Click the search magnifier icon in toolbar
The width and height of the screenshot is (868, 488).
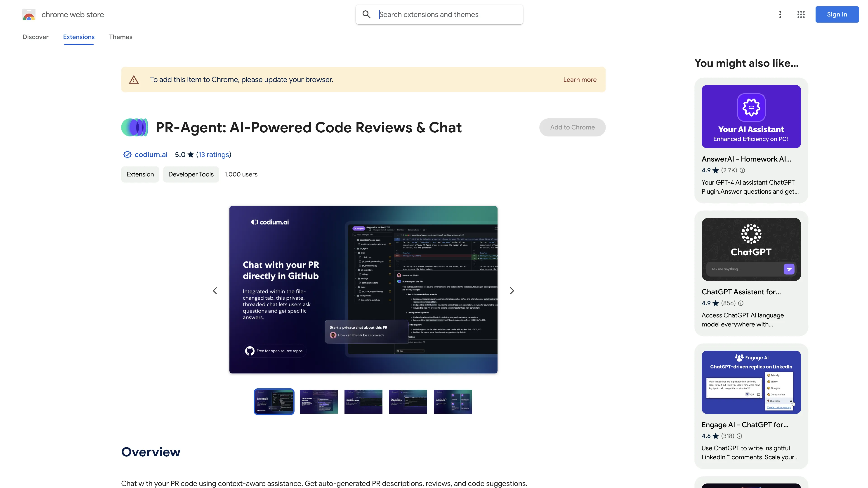tap(366, 14)
